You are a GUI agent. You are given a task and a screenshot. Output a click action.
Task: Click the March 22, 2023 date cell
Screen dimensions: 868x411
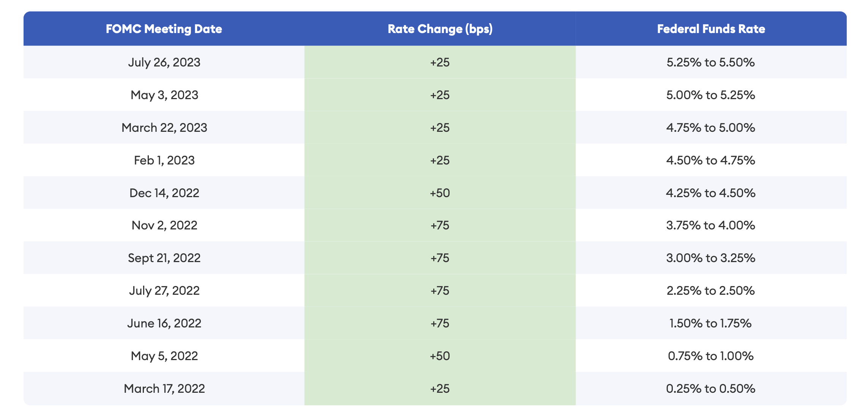click(164, 128)
